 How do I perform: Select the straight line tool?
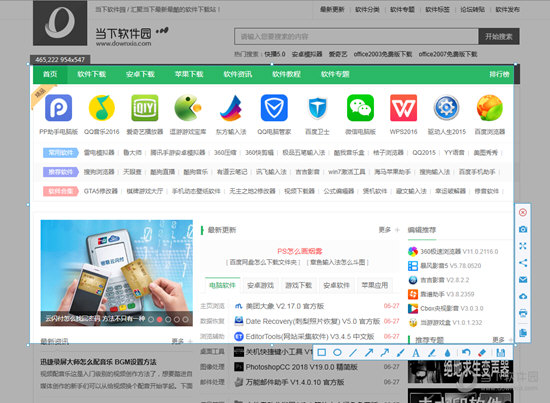(x=353, y=352)
